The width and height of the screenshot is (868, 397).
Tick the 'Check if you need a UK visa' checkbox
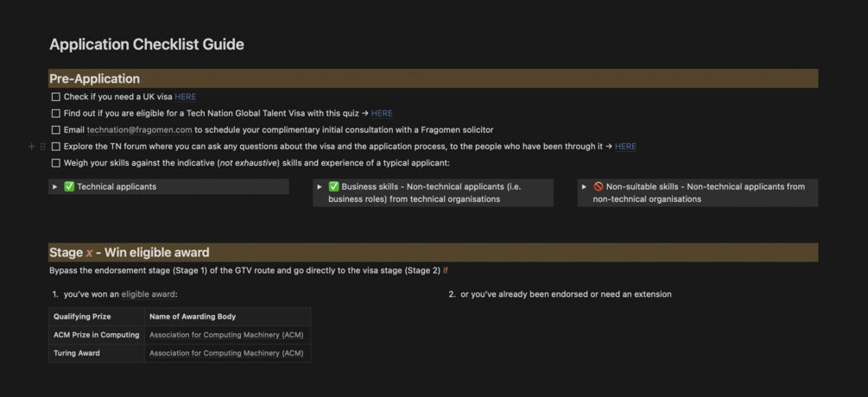click(56, 97)
